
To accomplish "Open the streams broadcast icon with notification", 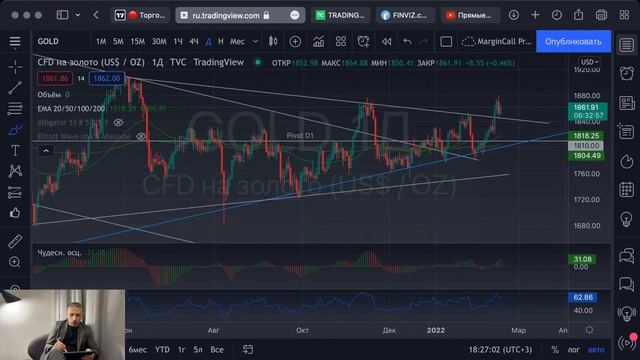I will [627, 342].
